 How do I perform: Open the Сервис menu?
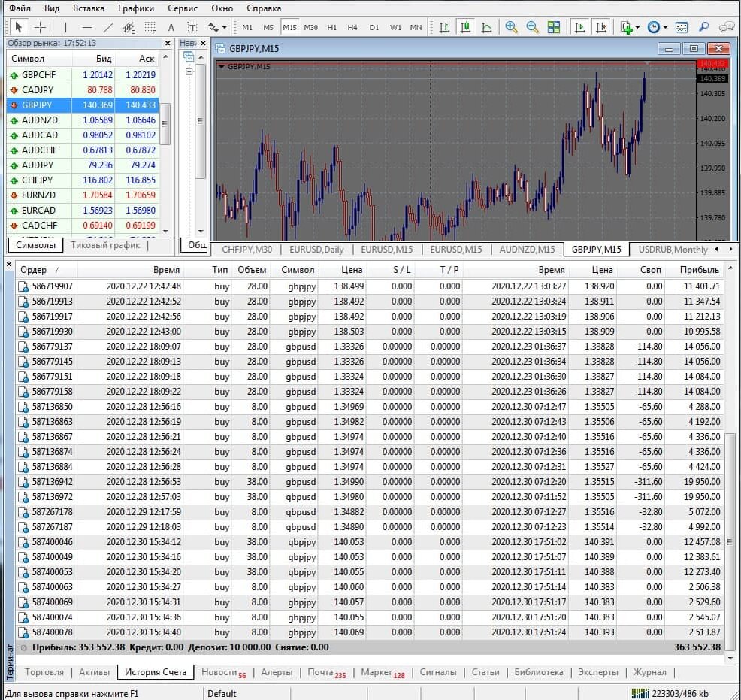pos(183,8)
